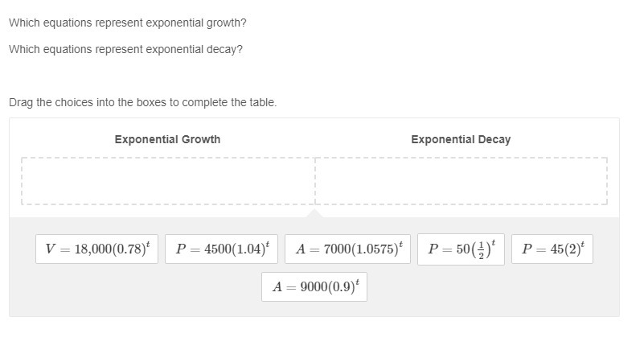Screen dimensions: 644x350
Task: Click the P = 45(2)^t choice tile
Action: coord(552,249)
